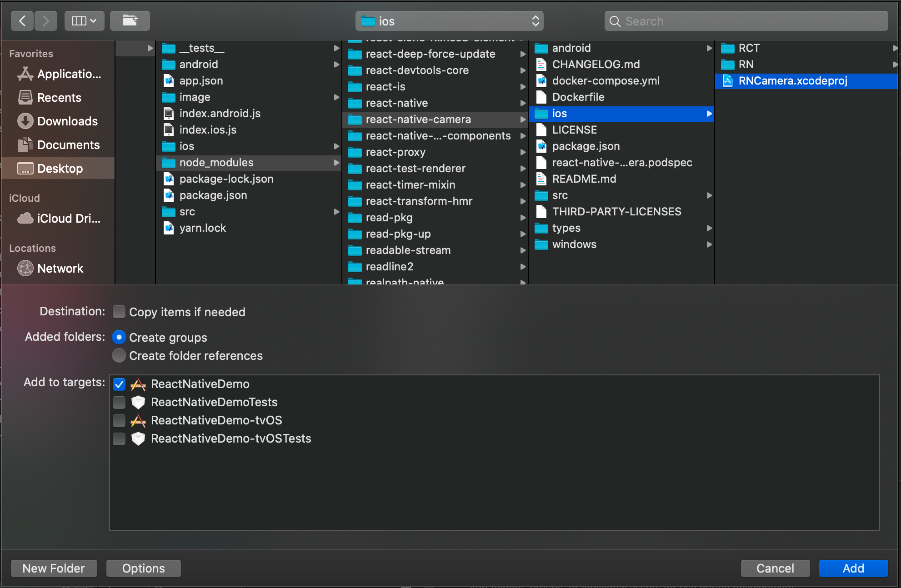The width and height of the screenshot is (901, 588).
Task: Open the column view mode dropdown
Action: pos(84,21)
